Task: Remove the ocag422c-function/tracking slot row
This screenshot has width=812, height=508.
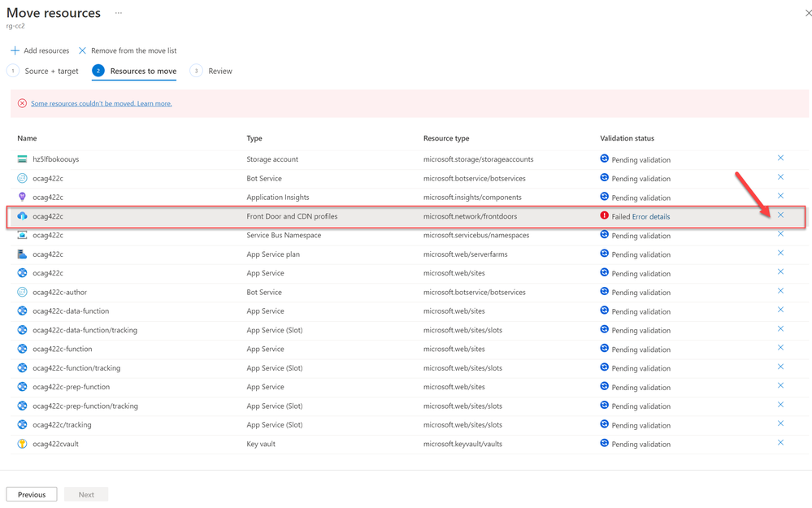Action: click(780, 367)
